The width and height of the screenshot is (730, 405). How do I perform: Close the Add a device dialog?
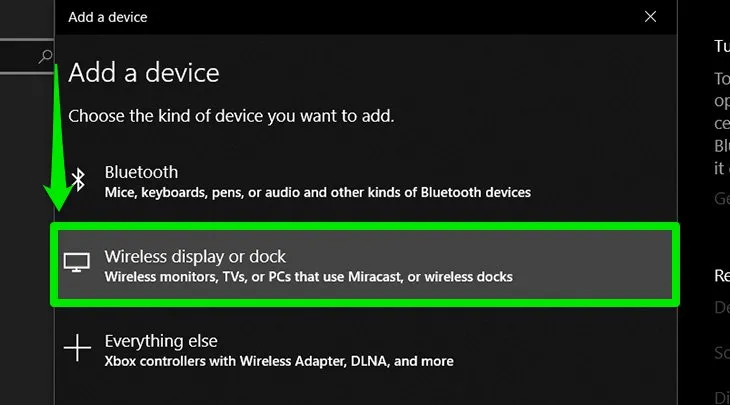pyautogui.click(x=651, y=17)
